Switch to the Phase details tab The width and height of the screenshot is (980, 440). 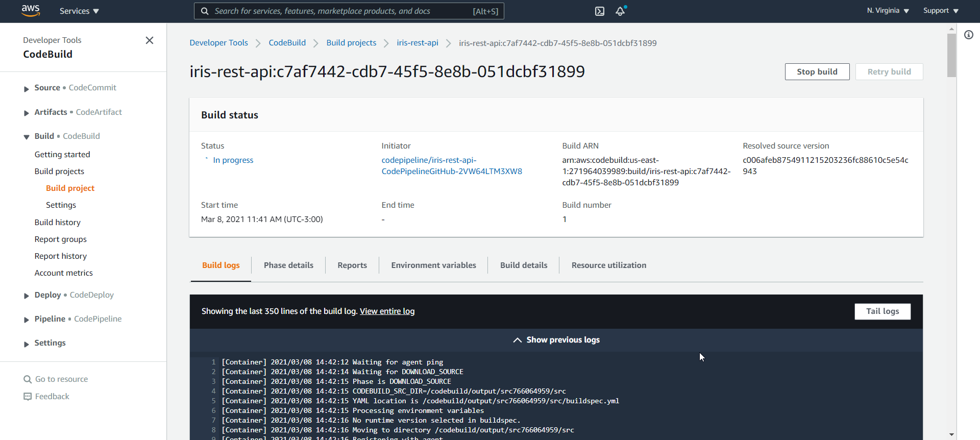[x=288, y=265]
